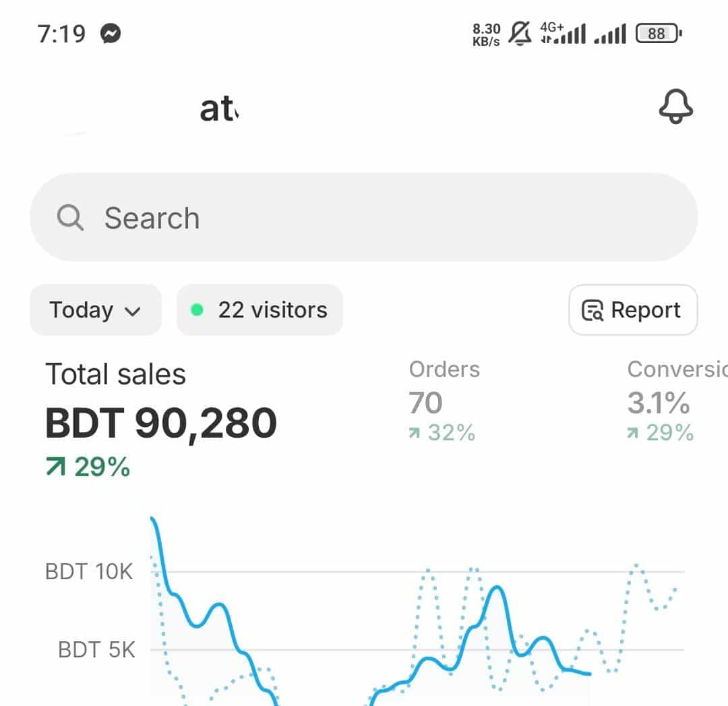The height and width of the screenshot is (706, 728).
Task: Tap the search magnifier icon
Action: click(70, 217)
